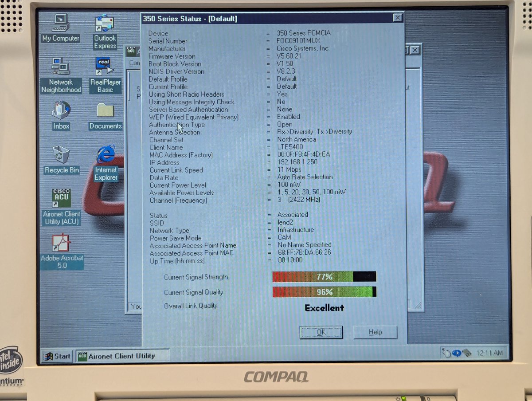The width and height of the screenshot is (532, 401).
Task: Click the serial number FOC09101MUX
Action: click(x=298, y=41)
